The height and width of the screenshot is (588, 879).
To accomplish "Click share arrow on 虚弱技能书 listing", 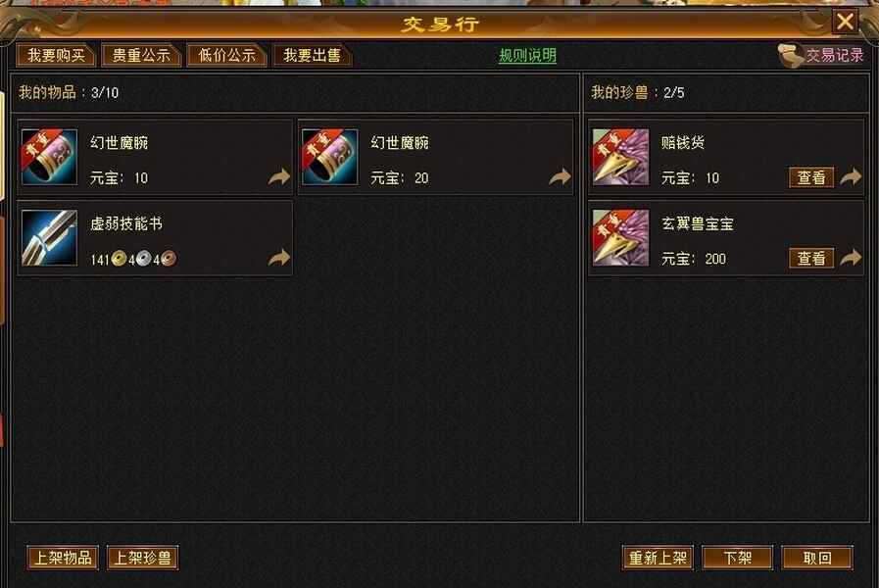I will (278, 258).
